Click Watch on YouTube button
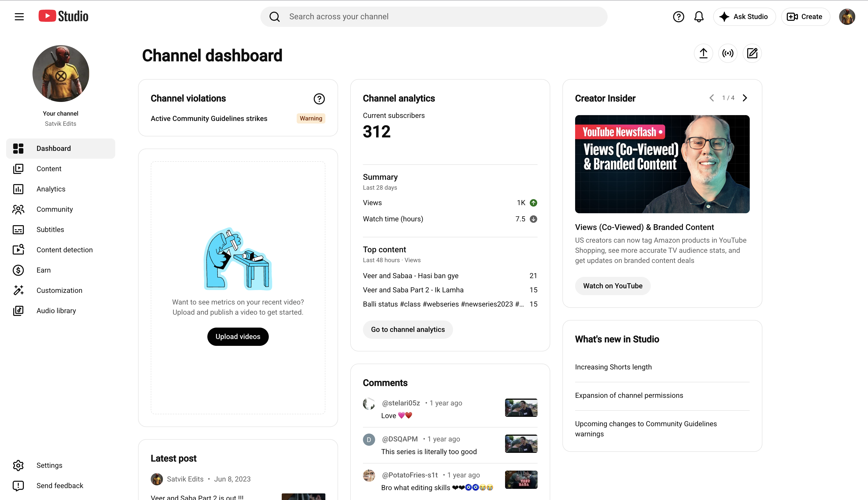The image size is (868, 500). click(613, 286)
